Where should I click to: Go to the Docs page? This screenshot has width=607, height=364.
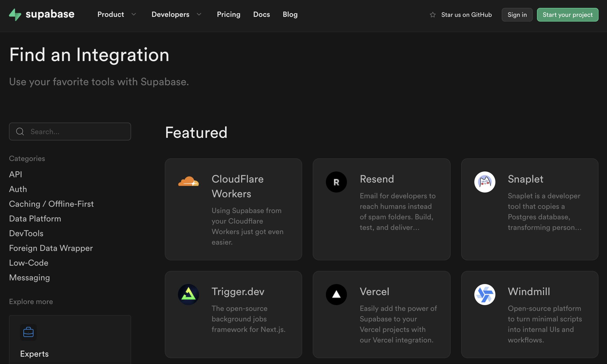click(x=261, y=14)
